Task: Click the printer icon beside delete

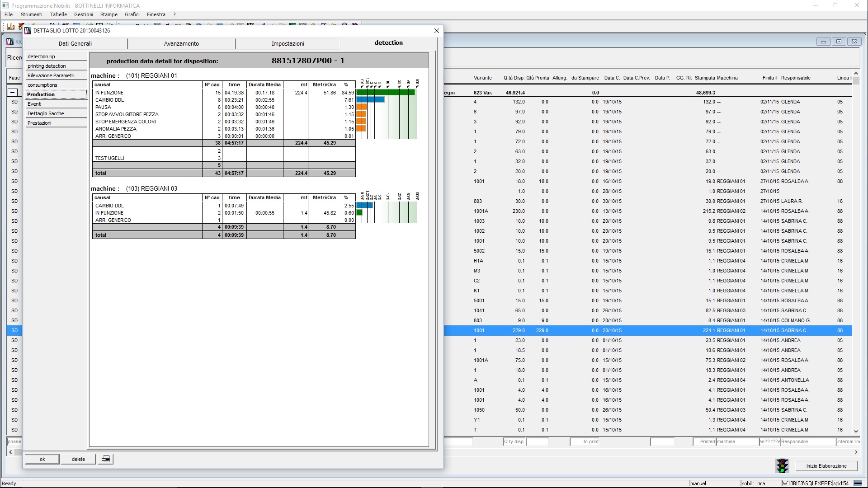Action: (x=106, y=459)
